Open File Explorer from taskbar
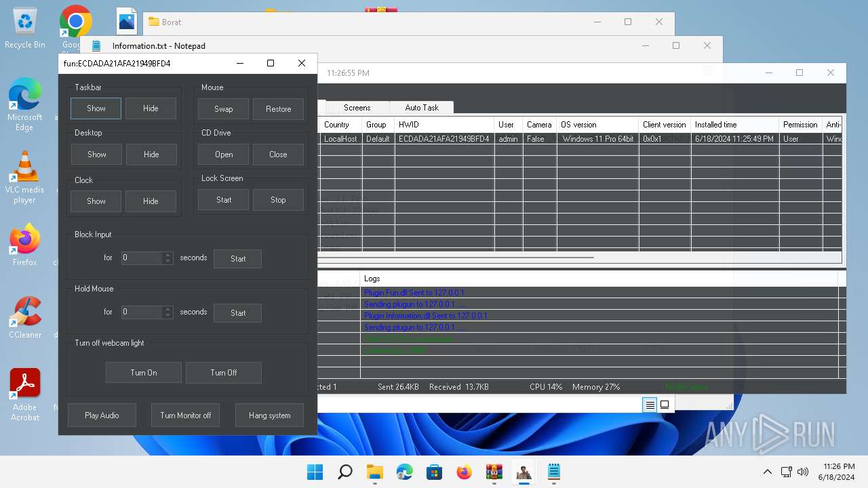Screen dimensions: 868x488 click(x=374, y=472)
